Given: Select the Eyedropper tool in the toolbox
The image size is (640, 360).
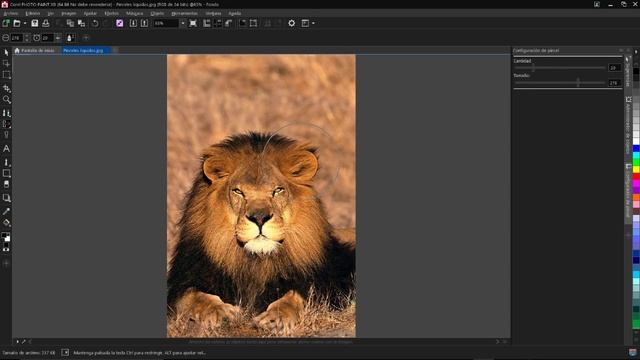Looking at the screenshot, I should 6,211.
